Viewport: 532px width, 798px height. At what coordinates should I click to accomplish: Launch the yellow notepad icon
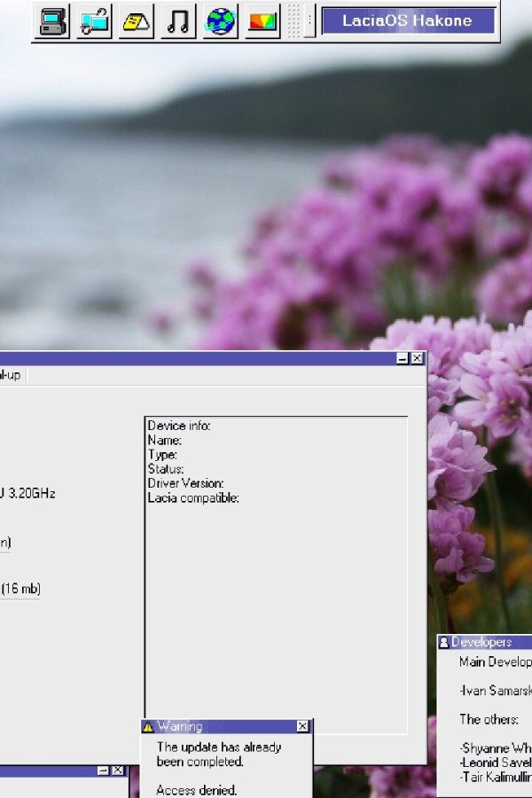click(137, 22)
